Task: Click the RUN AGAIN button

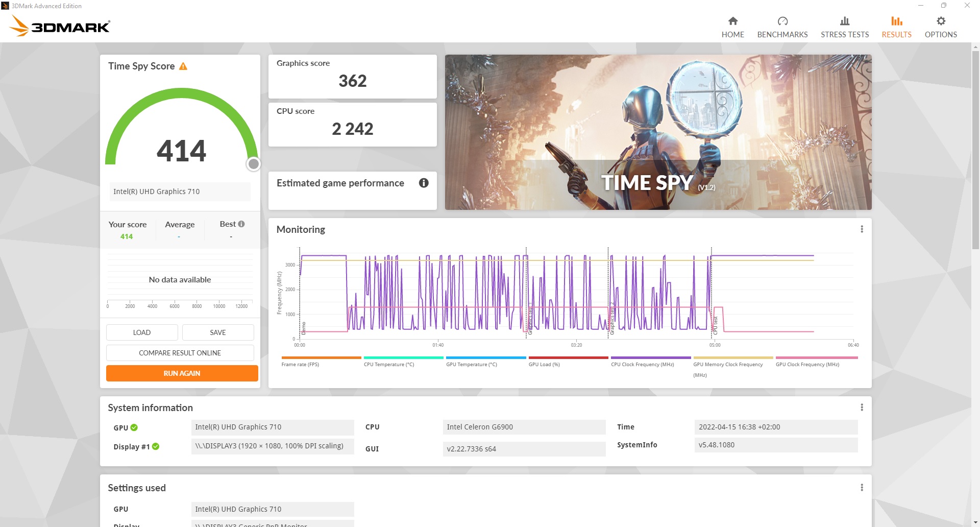Action: 182,373
